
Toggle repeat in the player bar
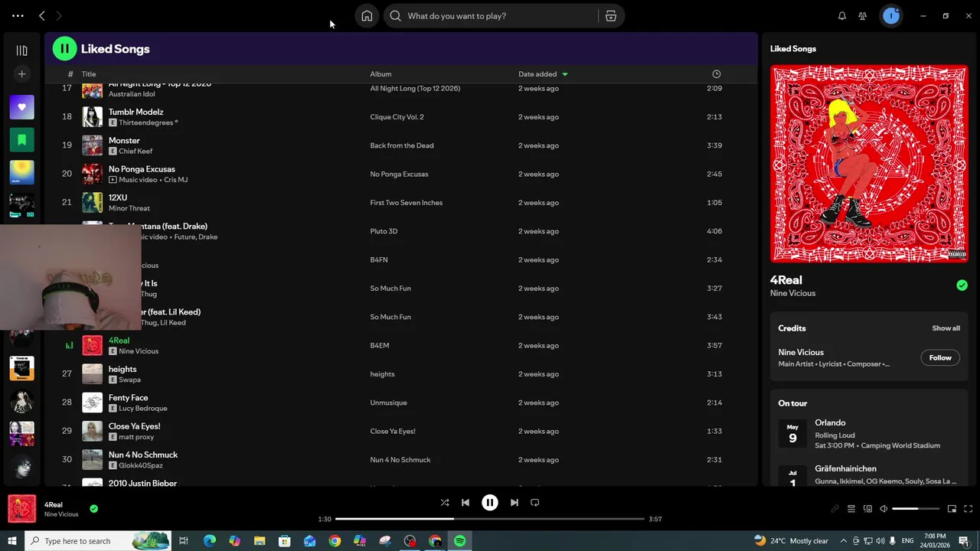coord(535,503)
